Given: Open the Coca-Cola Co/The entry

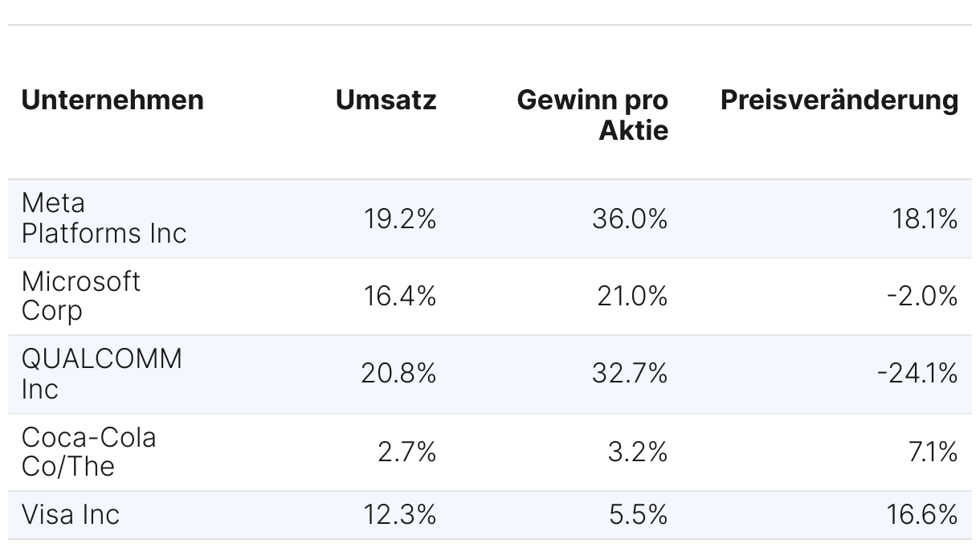Looking at the screenshot, I should pyautogui.click(x=89, y=452).
